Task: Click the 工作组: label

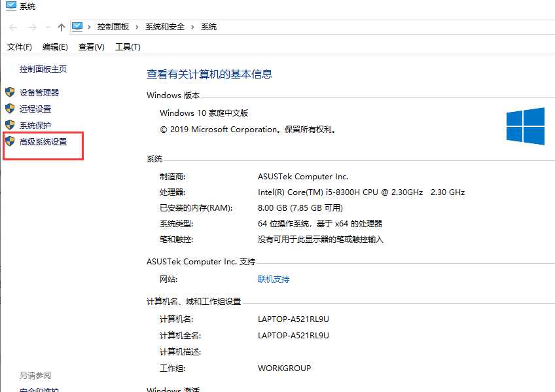Action: (x=172, y=368)
